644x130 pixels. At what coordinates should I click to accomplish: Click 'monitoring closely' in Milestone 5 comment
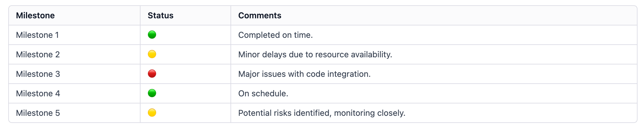[x=369, y=113]
